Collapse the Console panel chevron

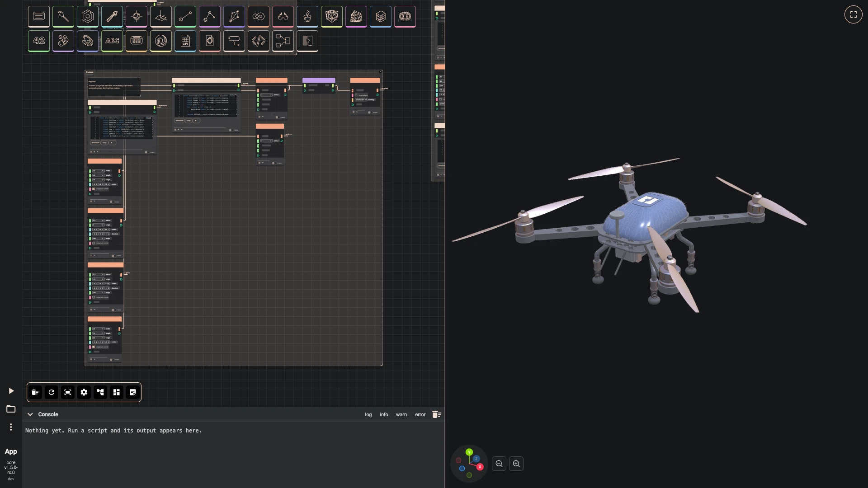[x=30, y=414]
